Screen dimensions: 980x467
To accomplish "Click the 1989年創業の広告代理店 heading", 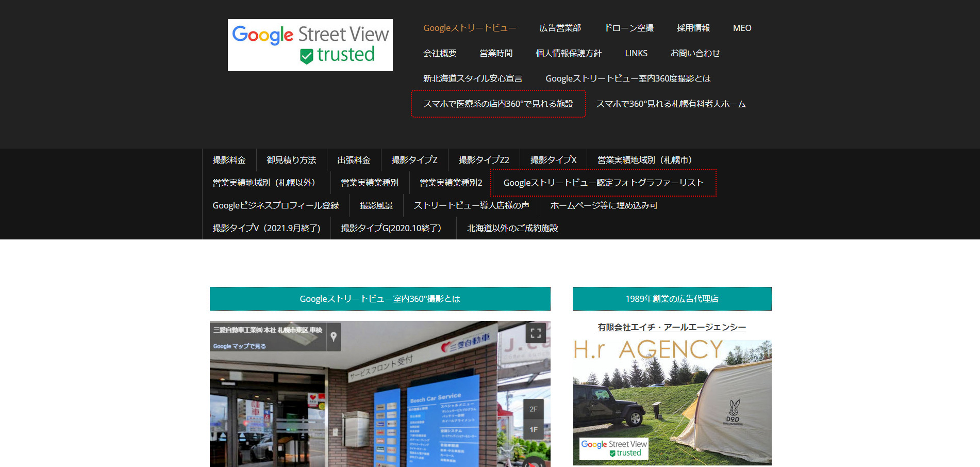I will point(672,299).
